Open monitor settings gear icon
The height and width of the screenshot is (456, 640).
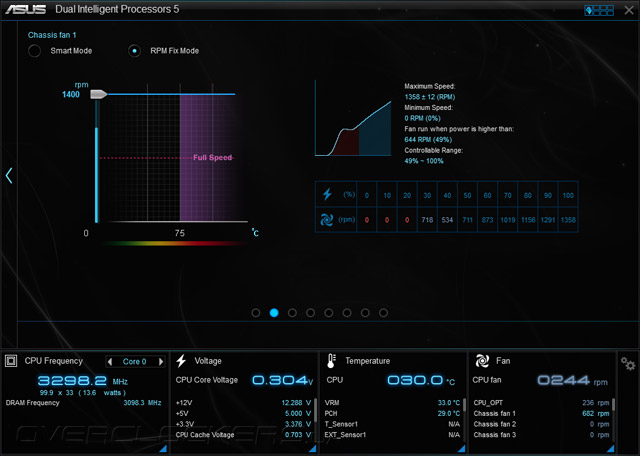coord(628,364)
